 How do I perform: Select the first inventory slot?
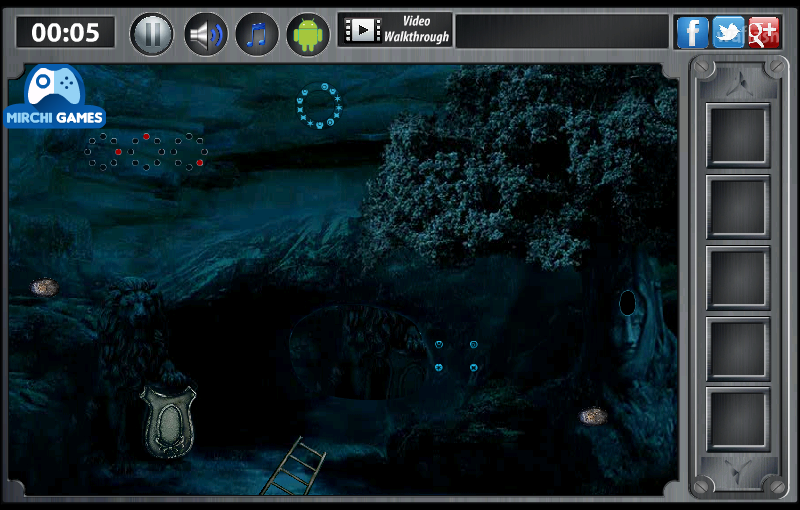coord(738,135)
